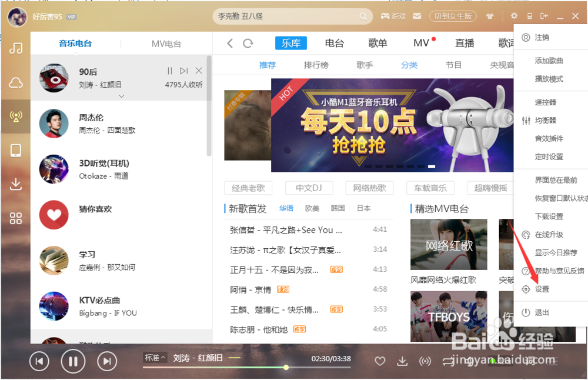
Task: Click the back arrow in browser bar
Action: 230,44
